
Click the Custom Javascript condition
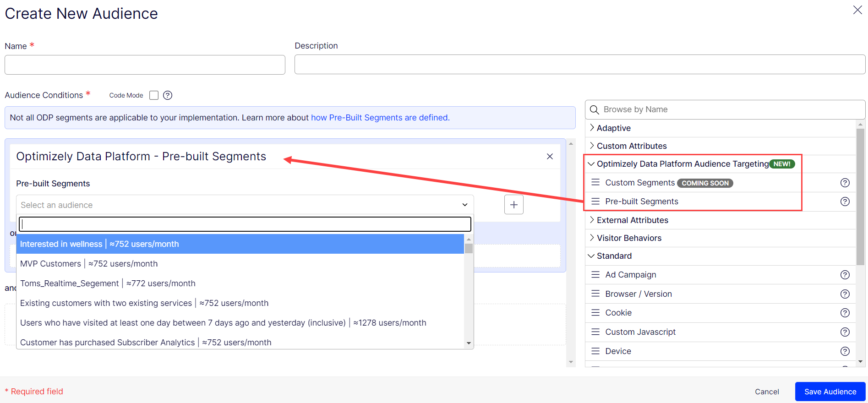pos(721,332)
